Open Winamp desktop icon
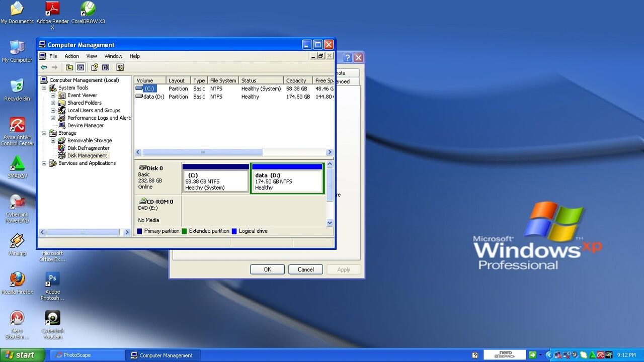This screenshot has width=644, height=362. coord(17,245)
